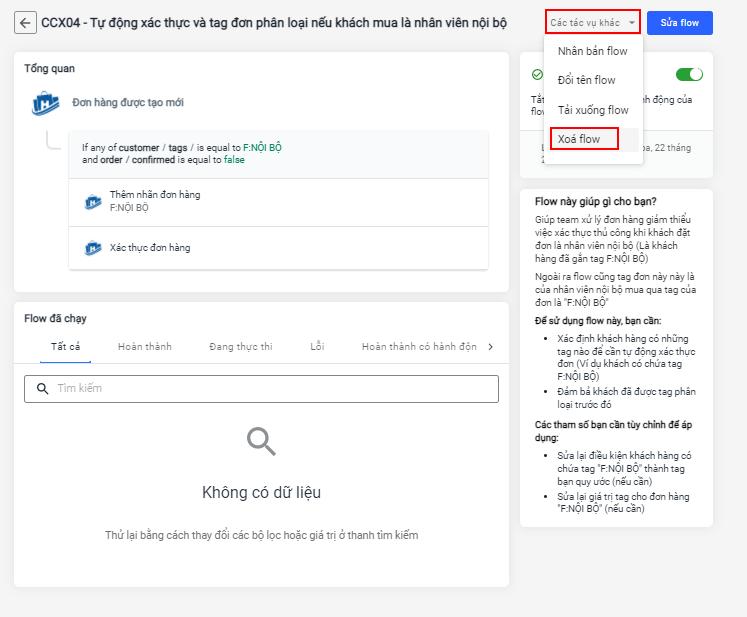Click the large empty-state search icon
This screenshot has width=747, height=617.
point(261,442)
